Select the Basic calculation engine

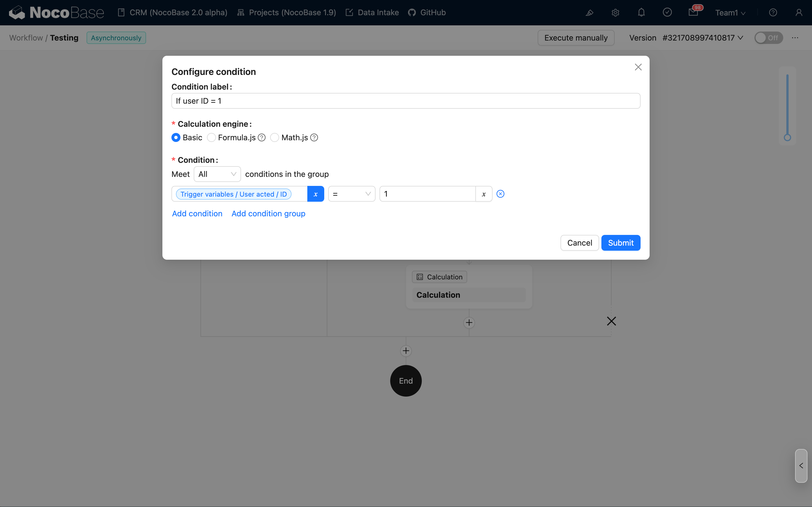[176, 137]
